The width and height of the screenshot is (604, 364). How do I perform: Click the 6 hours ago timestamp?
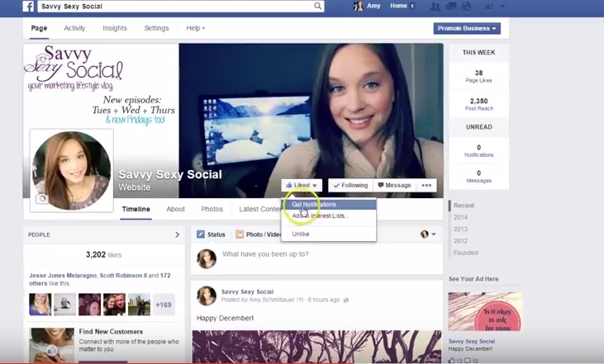tap(324, 300)
